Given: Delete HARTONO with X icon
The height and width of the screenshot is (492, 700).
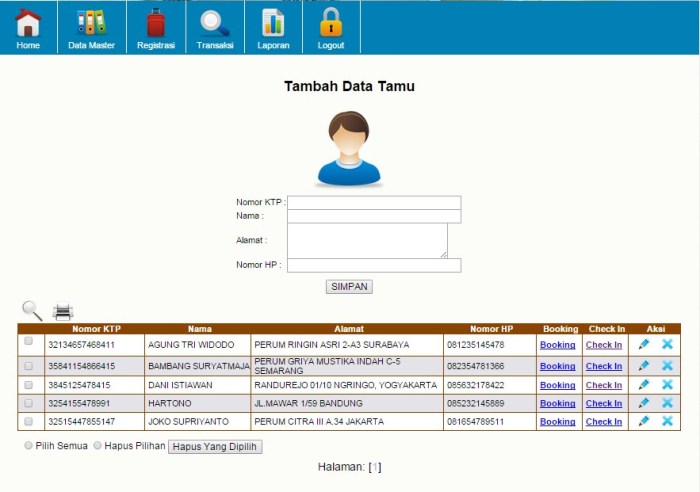Looking at the screenshot, I should tap(667, 403).
